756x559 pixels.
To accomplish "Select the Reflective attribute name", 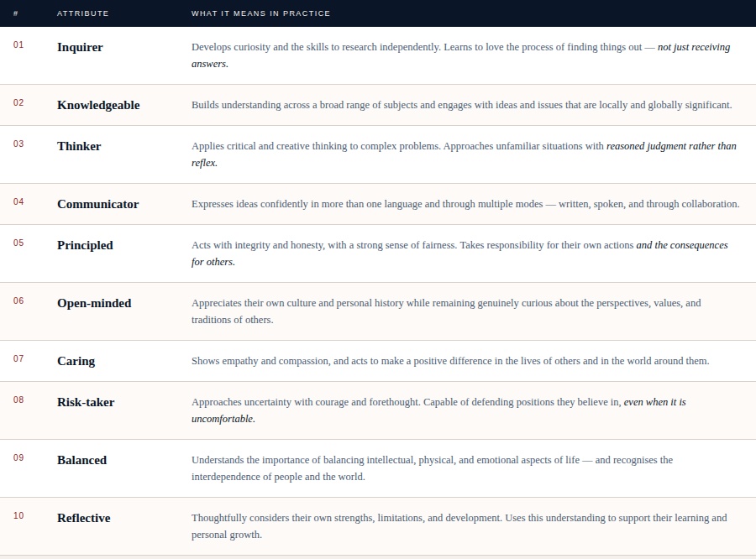I will pos(84,518).
